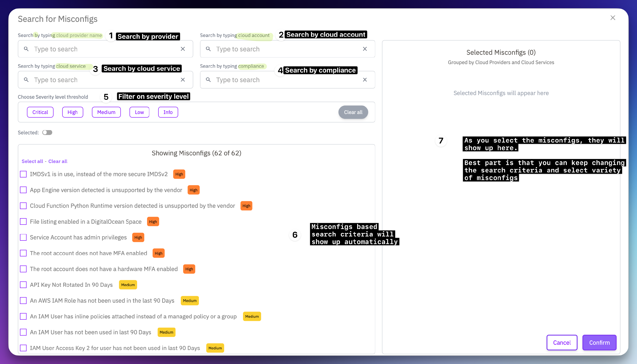Click the Select all link above the misconfig list

[x=32, y=161]
